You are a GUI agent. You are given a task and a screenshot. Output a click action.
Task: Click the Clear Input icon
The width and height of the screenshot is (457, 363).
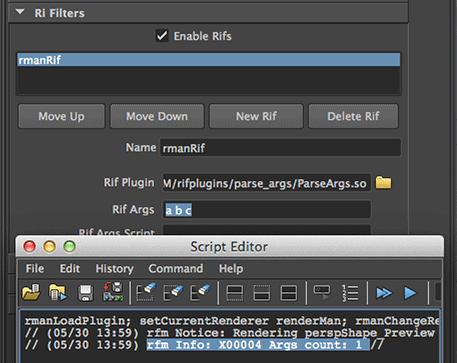tap(173, 292)
